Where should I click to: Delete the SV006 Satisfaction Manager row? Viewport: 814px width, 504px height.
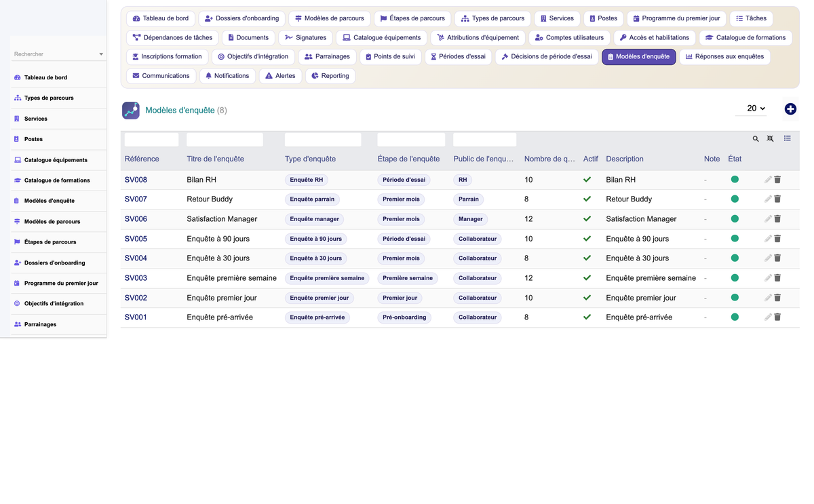tap(777, 219)
